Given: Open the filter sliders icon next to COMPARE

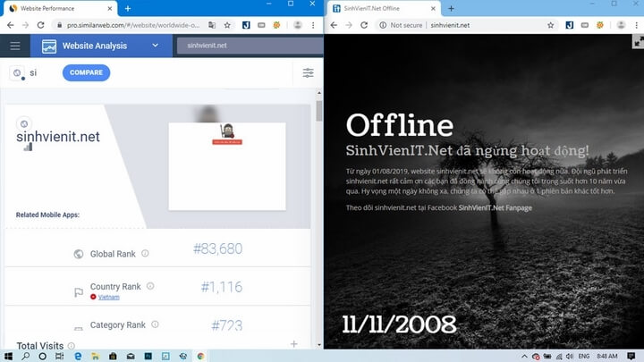Looking at the screenshot, I should pyautogui.click(x=308, y=72).
